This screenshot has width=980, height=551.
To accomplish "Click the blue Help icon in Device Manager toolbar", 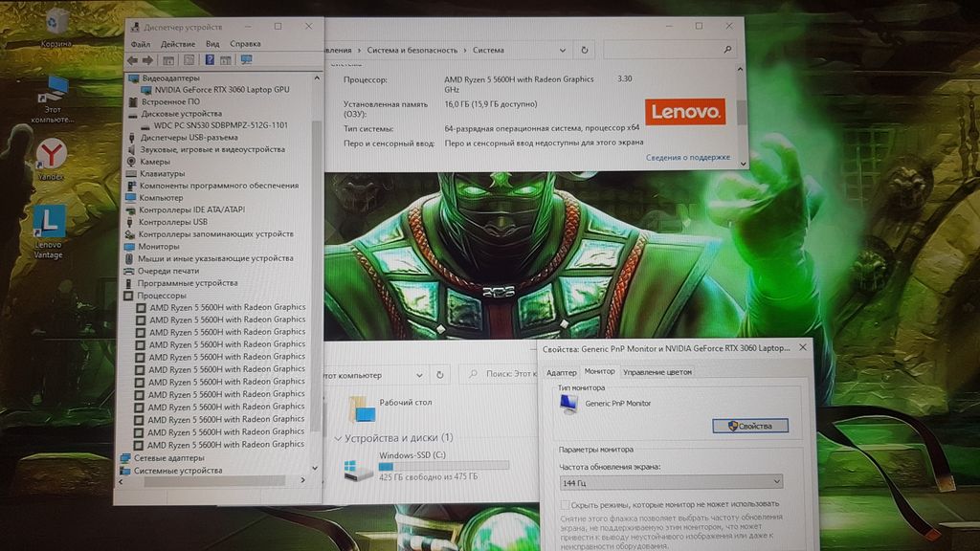I will [x=210, y=60].
